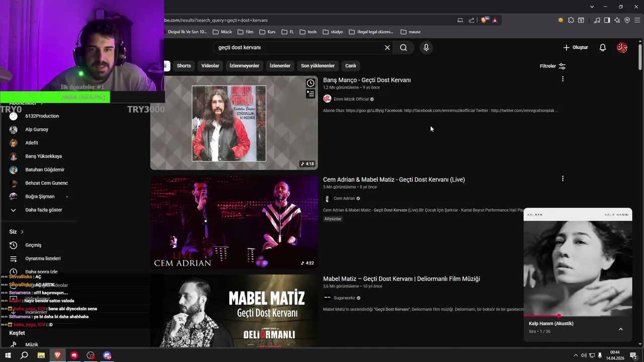
Task: Select the Videolar filter chip
Action: (x=210, y=66)
